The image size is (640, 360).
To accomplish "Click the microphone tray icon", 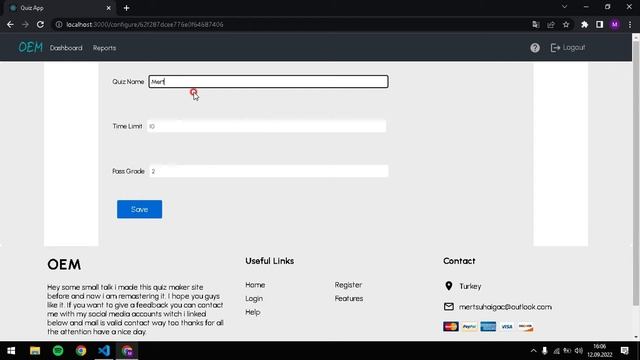I will 544,351.
